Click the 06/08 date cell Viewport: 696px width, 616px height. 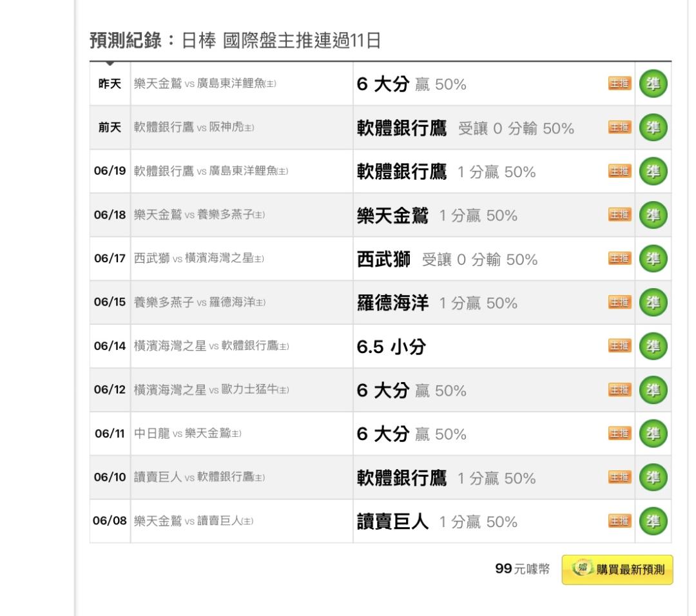[110, 521]
